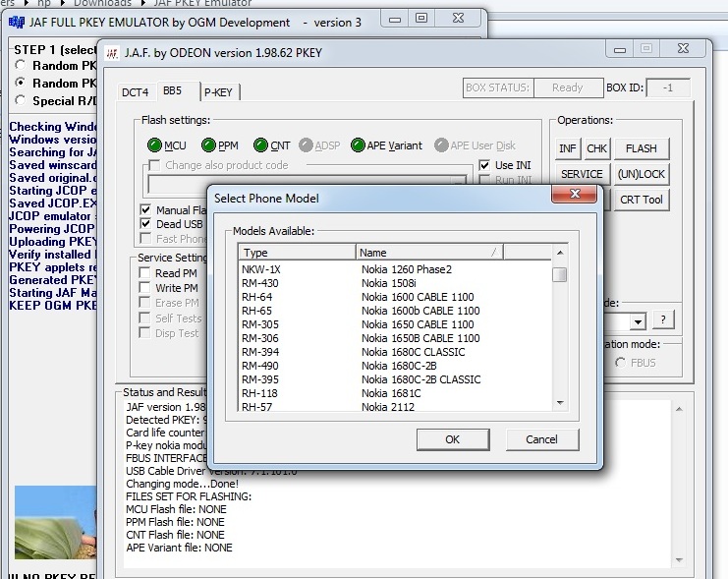This screenshot has width=728, height=579.
Task: Click the JAF app icon in the title bar
Action: coord(112,53)
